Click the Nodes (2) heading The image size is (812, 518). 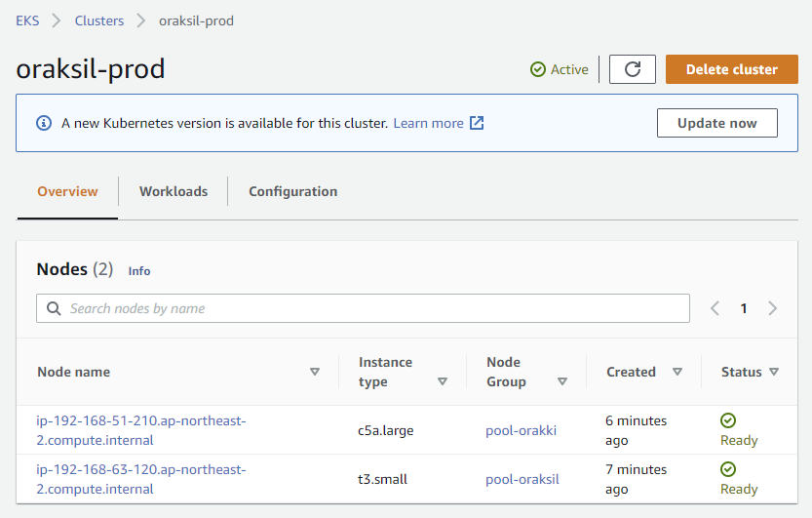click(x=75, y=269)
